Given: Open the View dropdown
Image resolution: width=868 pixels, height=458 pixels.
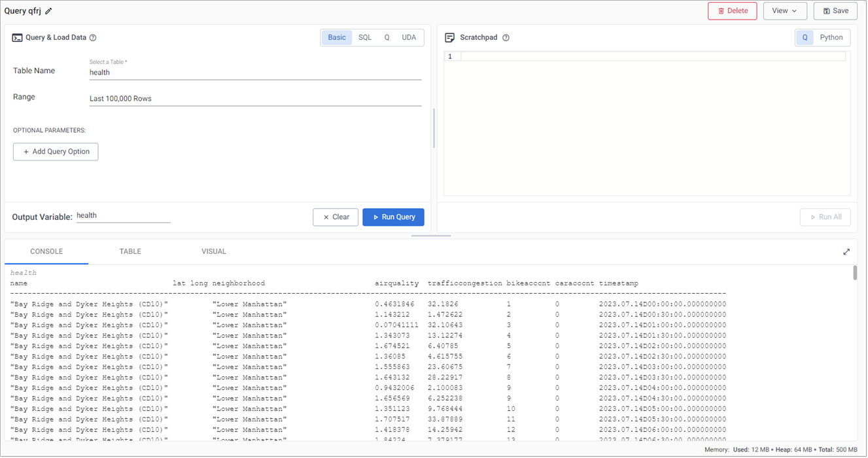Looking at the screenshot, I should click(785, 10).
